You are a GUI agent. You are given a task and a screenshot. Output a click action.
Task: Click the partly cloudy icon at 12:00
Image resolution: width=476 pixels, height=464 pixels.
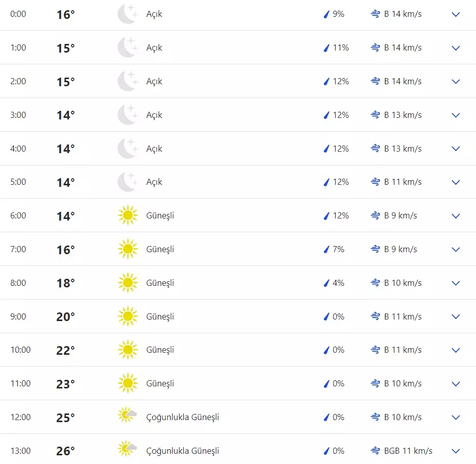pyautogui.click(x=127, y=417)
